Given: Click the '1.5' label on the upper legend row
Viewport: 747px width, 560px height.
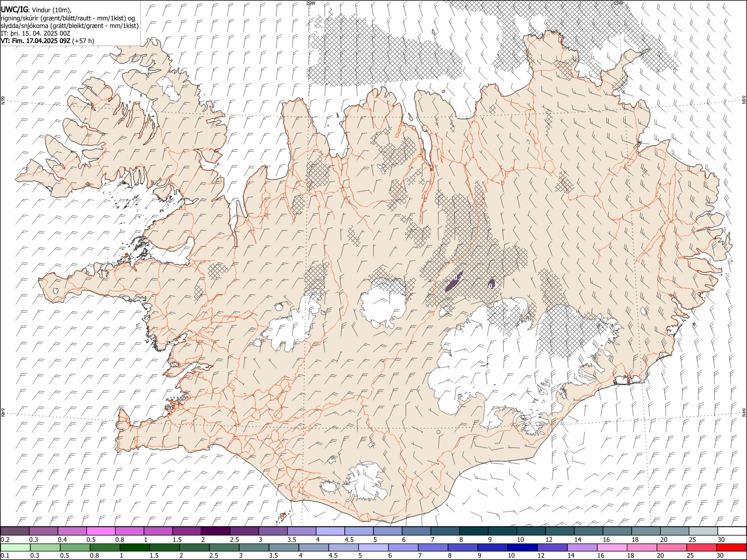Looking at the screenshot, I should pos(176,540).
